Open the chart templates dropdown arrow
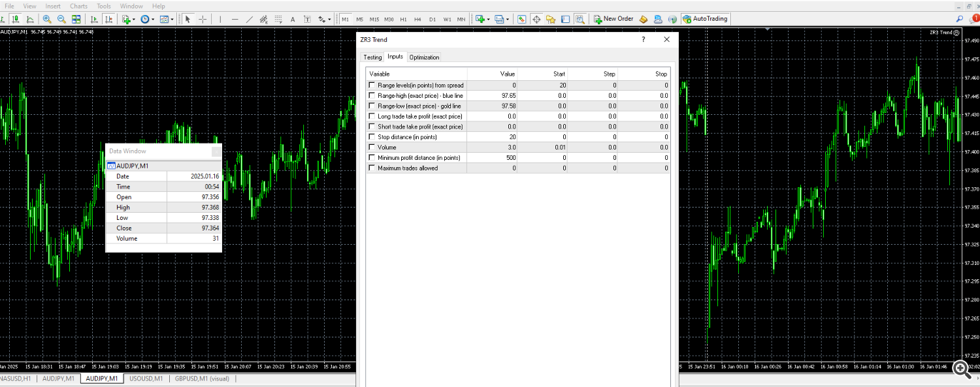This screenshot has height=387, width=980. coord(172,19)
